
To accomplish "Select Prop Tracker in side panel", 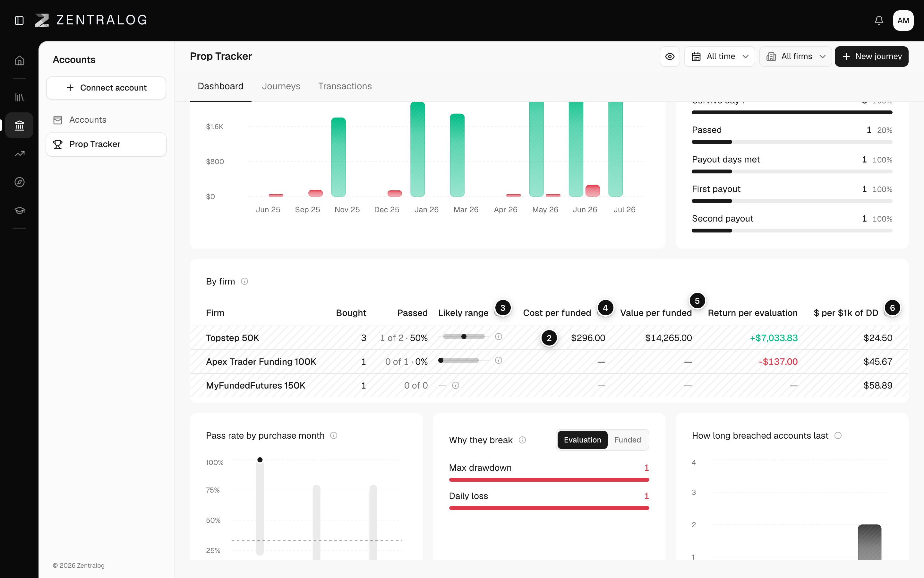I will pos(106,144).
